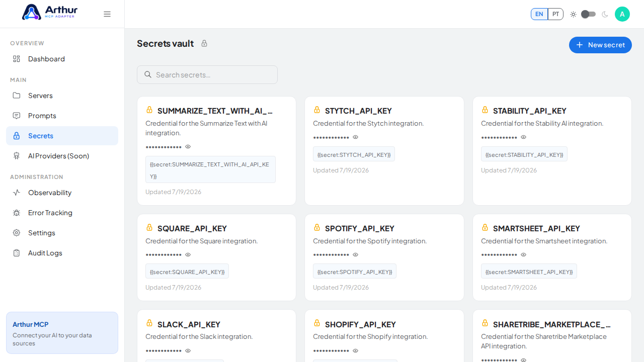Click the moon dark-mode icon
This screenshot has width=644, height=362.
[605, 14]
